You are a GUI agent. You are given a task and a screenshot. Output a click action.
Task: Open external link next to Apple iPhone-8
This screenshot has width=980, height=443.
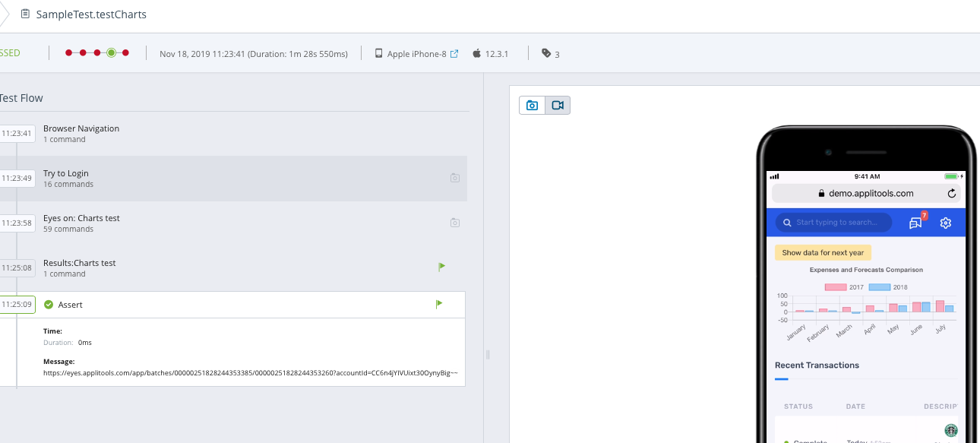point(454,54)
